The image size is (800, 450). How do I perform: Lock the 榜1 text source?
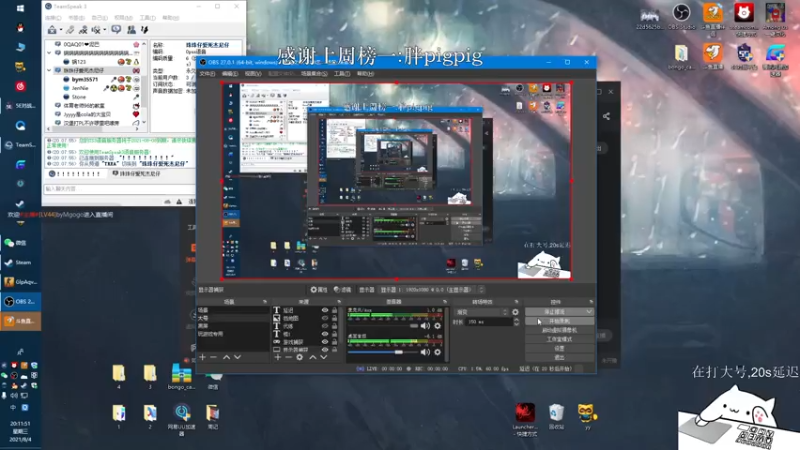pyautogui.click(x=334, y=334)
